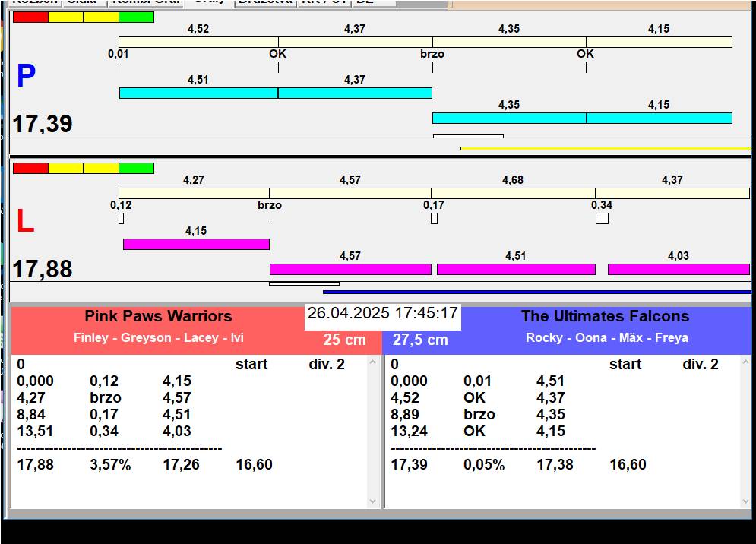
Task: Click the cream 4,27 segment in lane L
Action: click(194, 194)
